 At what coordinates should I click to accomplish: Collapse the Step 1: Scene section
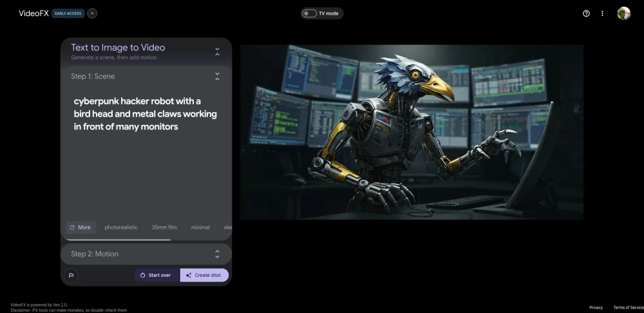(217, 77)
